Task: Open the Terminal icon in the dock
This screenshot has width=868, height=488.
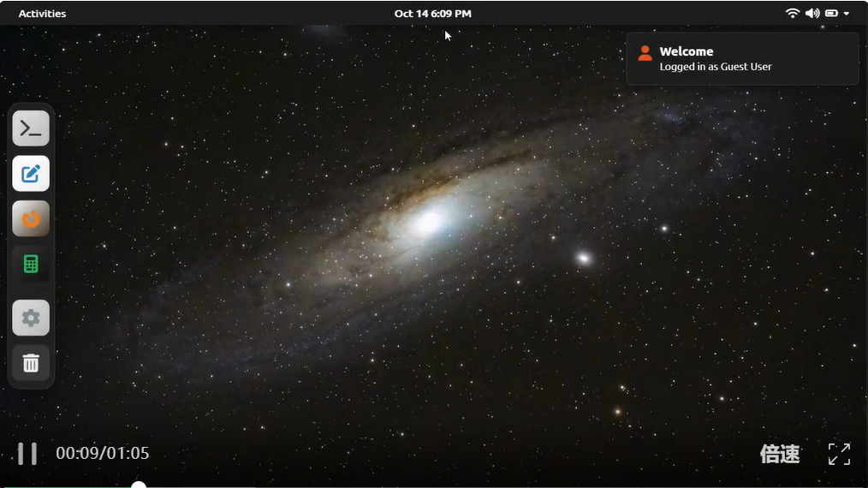Action: [31, 128]
